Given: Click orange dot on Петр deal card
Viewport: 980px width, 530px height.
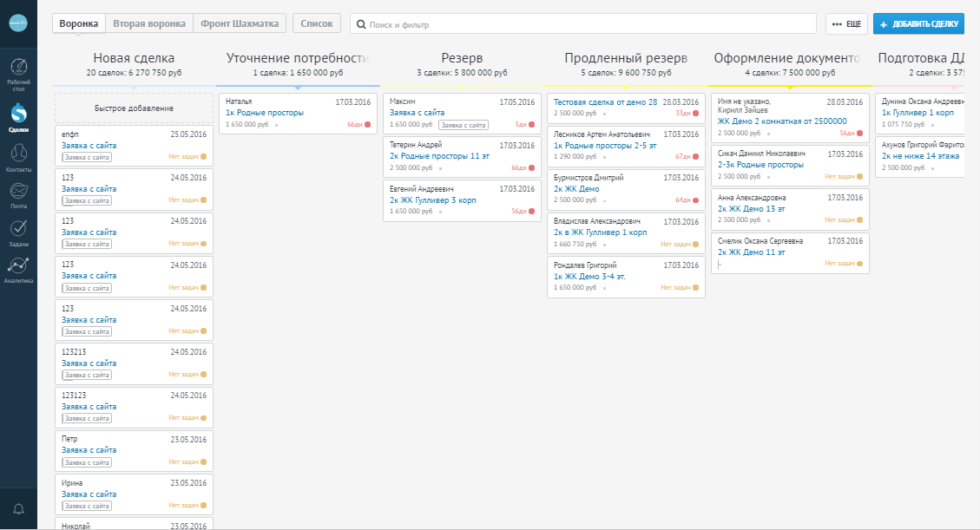Looking at the screenshot, I should point(204,462).
